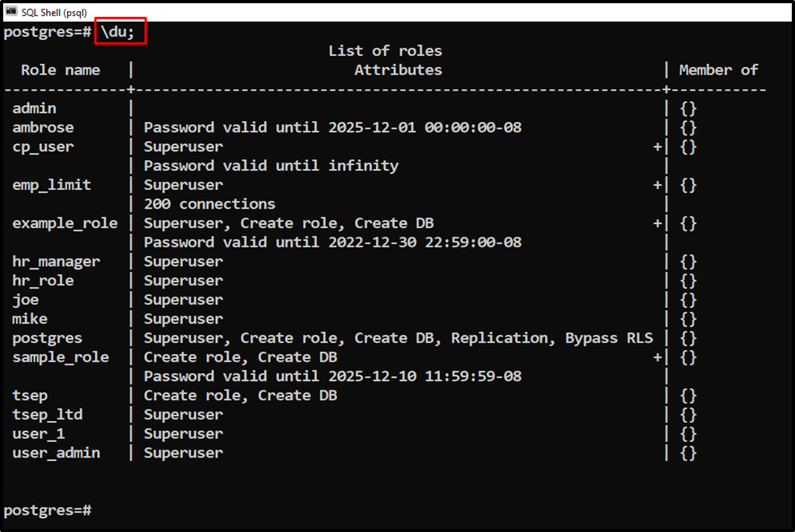Select the admin role name

coord(34,108)
